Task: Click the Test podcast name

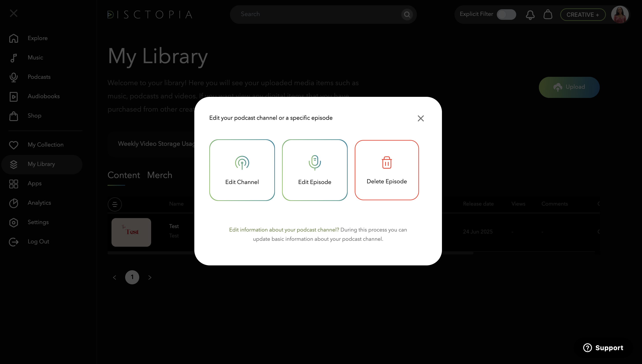Action: click(x=174, y=226)
